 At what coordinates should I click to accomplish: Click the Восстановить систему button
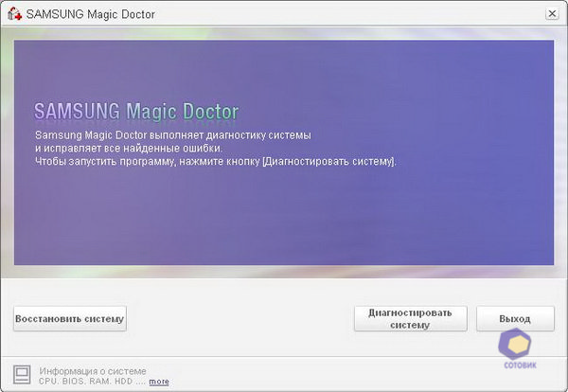tap(70, 319)
